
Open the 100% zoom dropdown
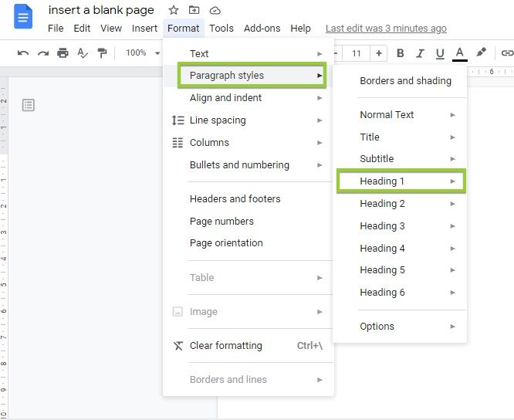[143, 52]
